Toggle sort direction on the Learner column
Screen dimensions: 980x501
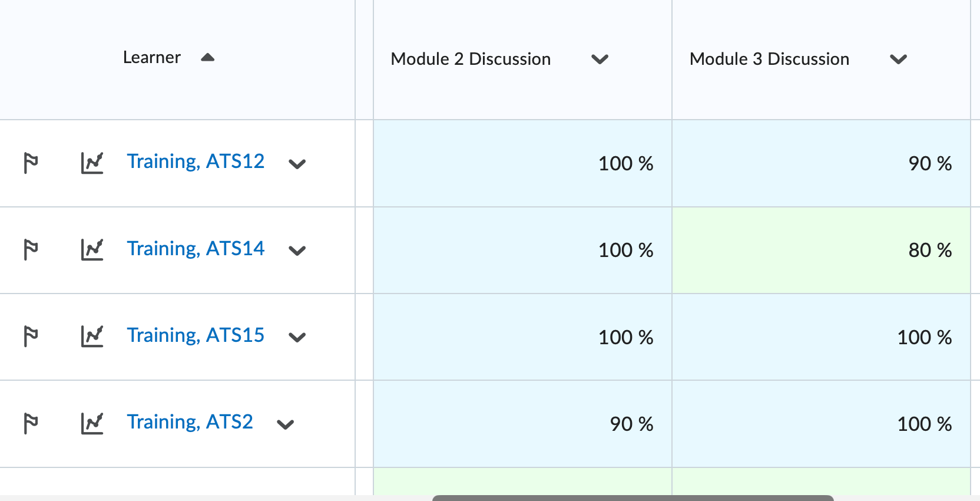[x=207, y=57]
